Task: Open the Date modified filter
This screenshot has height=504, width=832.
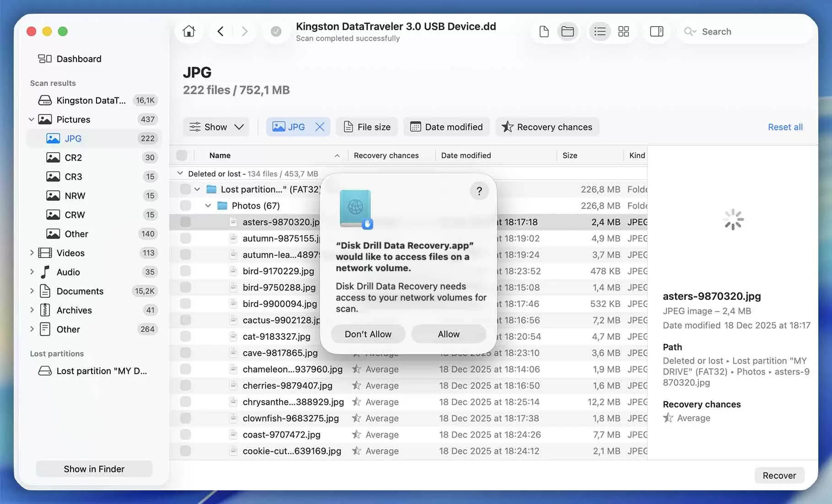Action: (447, 127)
